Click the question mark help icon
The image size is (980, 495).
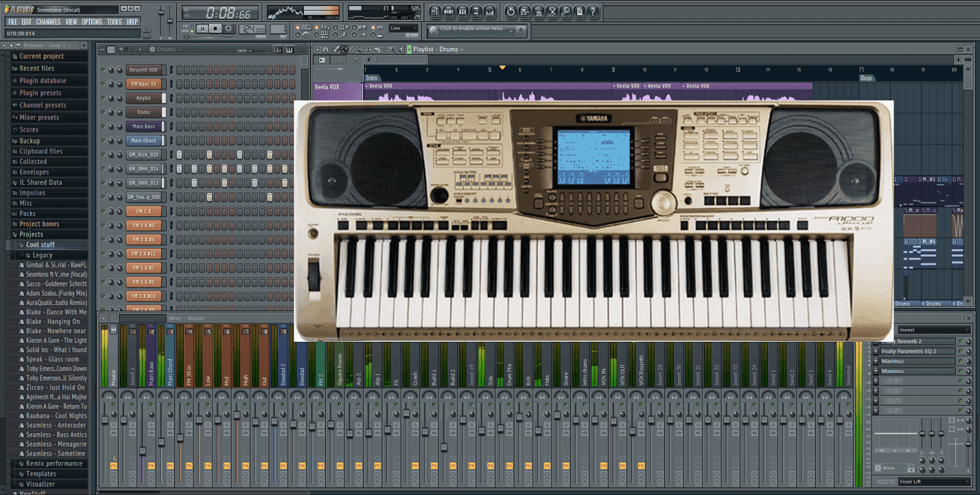pos(593,12)
